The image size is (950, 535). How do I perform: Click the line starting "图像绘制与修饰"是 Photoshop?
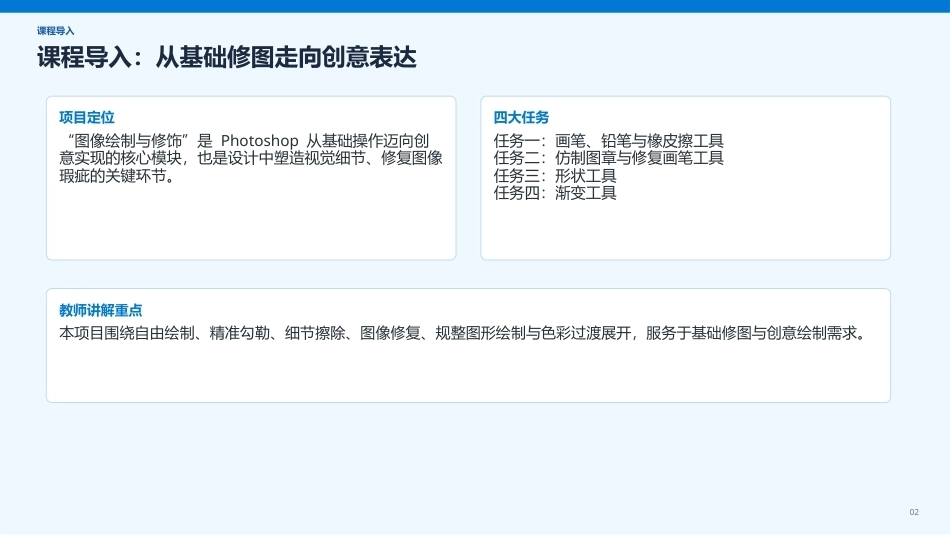(x=248, y=141)
